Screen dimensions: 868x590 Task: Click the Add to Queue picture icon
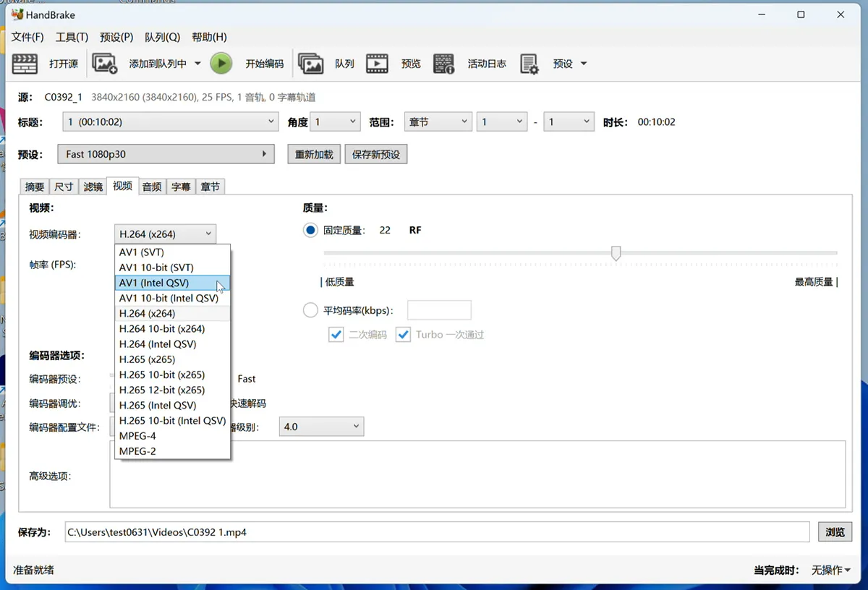tap(105, 64)
